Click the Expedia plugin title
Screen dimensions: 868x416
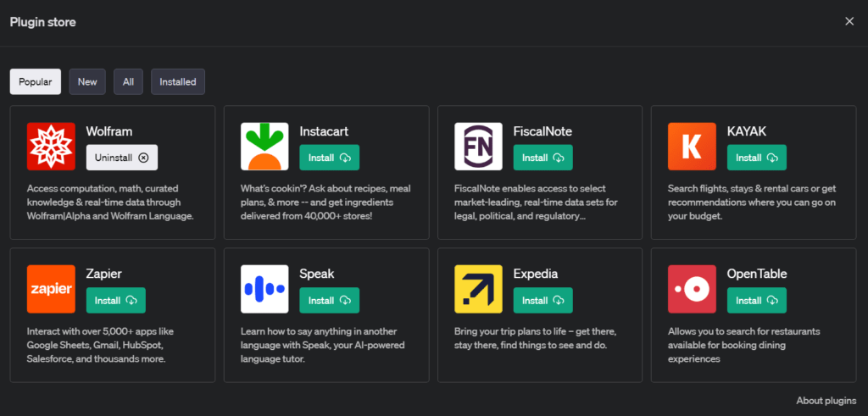(536, 274)
